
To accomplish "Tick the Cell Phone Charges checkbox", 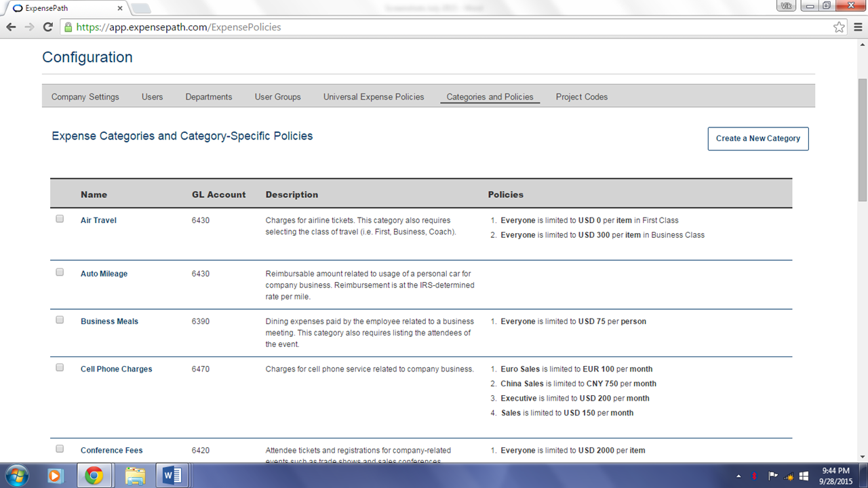I will pyautogui.click(x=60, y=367).
